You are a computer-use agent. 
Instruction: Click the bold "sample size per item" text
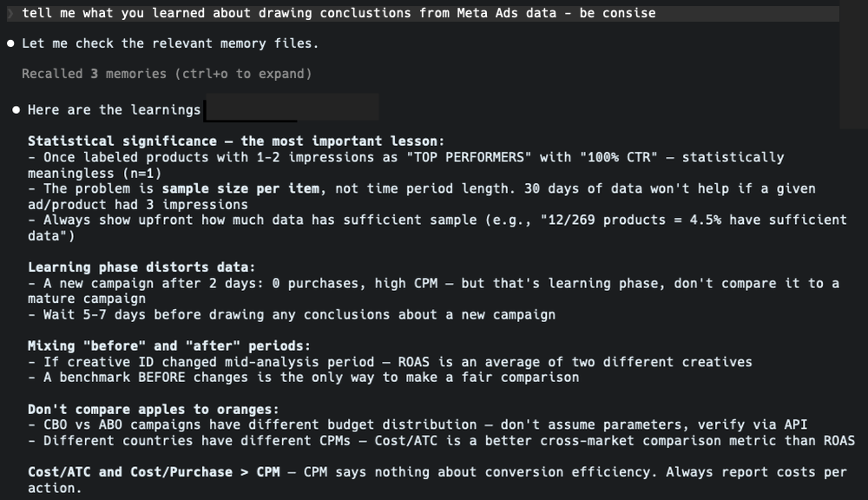click(x=233, y=188)
